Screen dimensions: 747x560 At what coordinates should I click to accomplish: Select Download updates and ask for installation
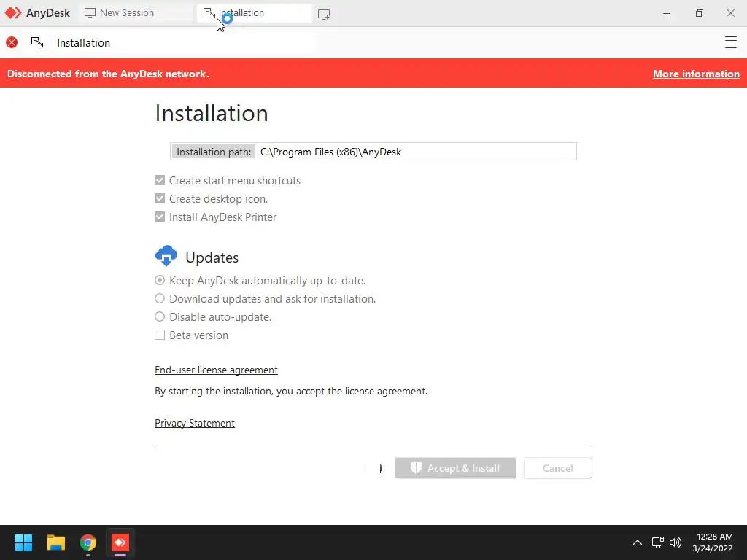pyautogui.click(x=160, y=298)
